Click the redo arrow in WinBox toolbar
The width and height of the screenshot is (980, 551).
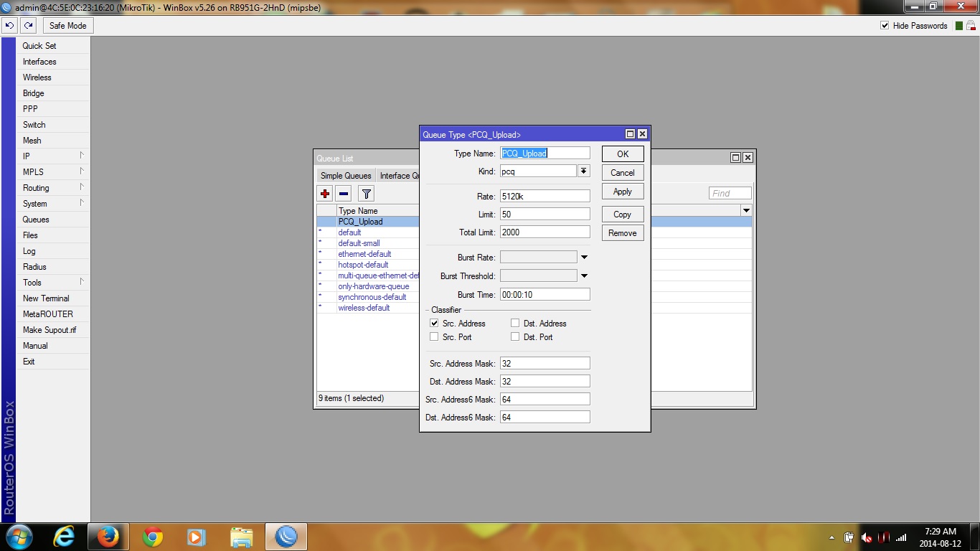point(28,25)
